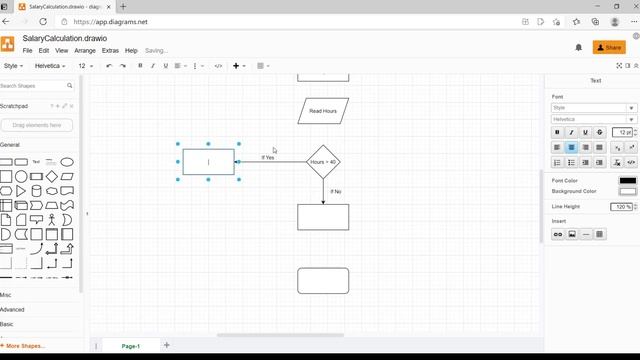The height and width of the screenshot is (360, 640).
Task: Select the circle shape in General palette
Action: point(21,176)
